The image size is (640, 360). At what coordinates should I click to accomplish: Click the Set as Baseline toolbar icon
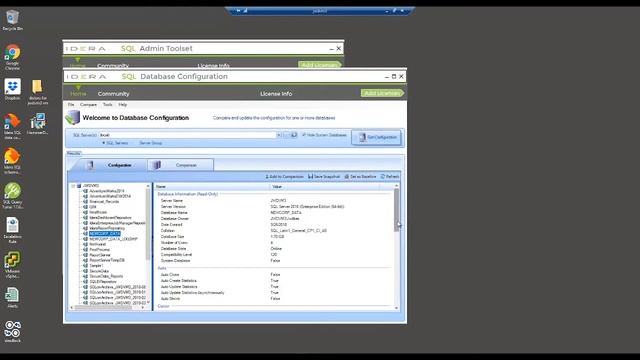347,176
